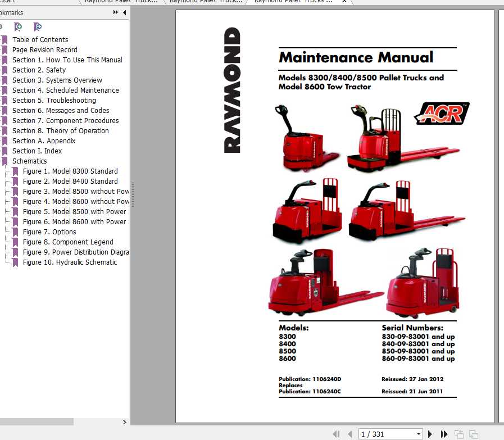The image size is (504, 440).
Task: Click the bookmark icon beside Section 2. Safety
Action: pyautogui.click(x=4, y=70)
